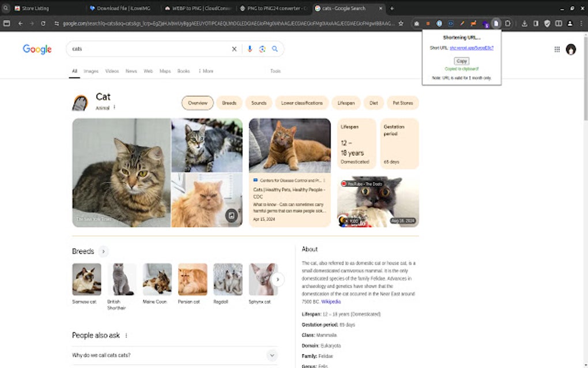The width and height of the screenshot is (588, 368).
Task: Open the Google apps grid launcher
Action: [557, 50]
